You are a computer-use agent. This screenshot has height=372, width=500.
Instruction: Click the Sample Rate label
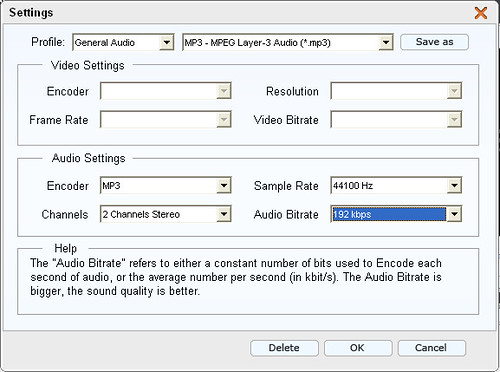click(286, 186)
